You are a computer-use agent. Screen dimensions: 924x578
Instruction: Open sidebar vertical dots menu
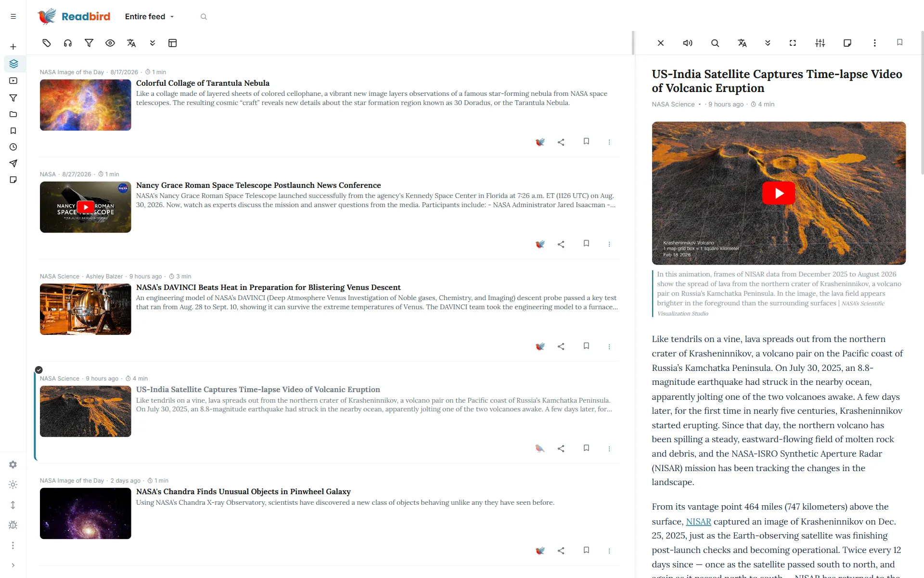[13, 545]
